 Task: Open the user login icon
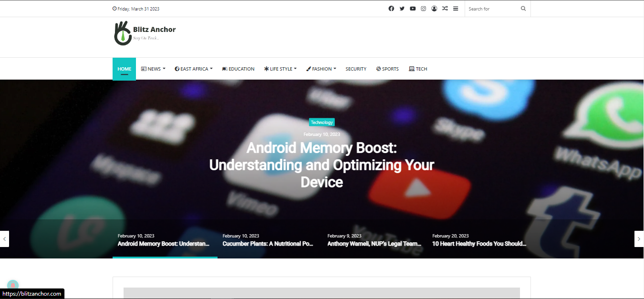click(x=434, y=9)
